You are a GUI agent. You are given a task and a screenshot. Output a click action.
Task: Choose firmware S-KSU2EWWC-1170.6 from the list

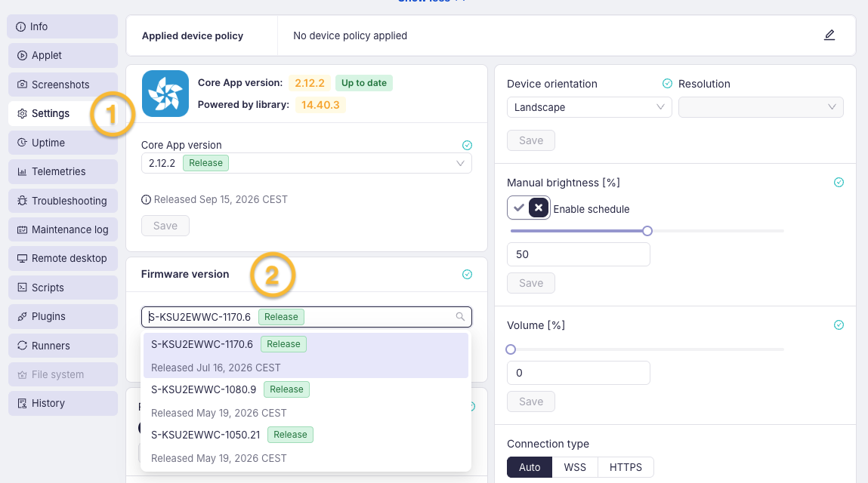305,355
